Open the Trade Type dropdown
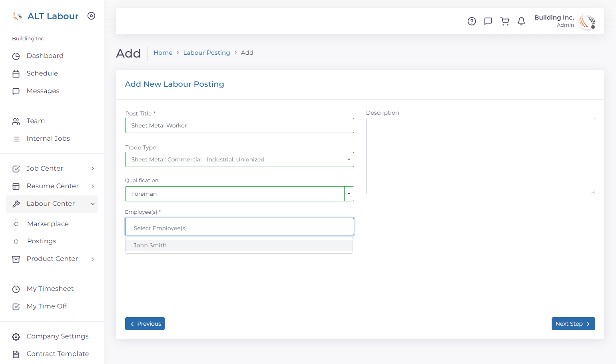The width and height of the screenshot is (616, 364). (x=239, y=159)
